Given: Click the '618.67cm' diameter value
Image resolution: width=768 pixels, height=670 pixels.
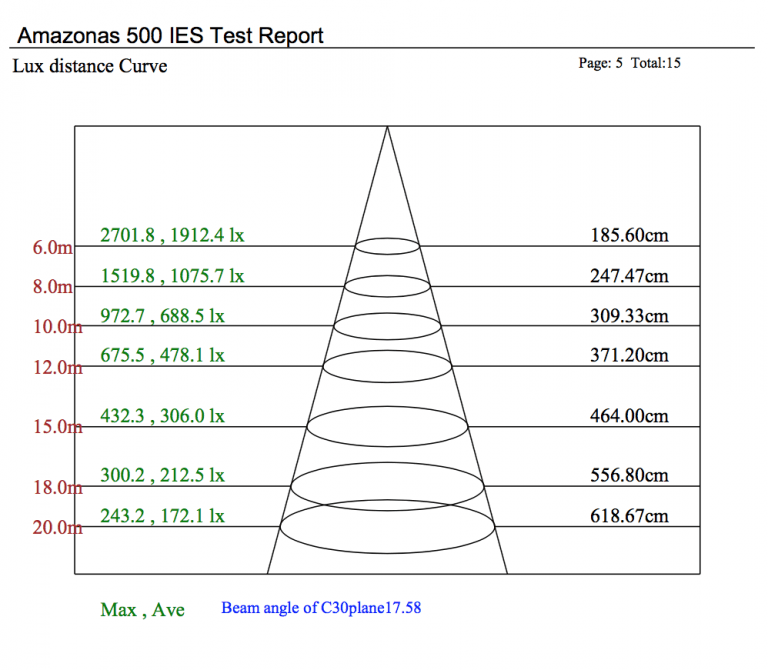Looking at the screenshot, I should pyautogui.click(x=629, y=516).
